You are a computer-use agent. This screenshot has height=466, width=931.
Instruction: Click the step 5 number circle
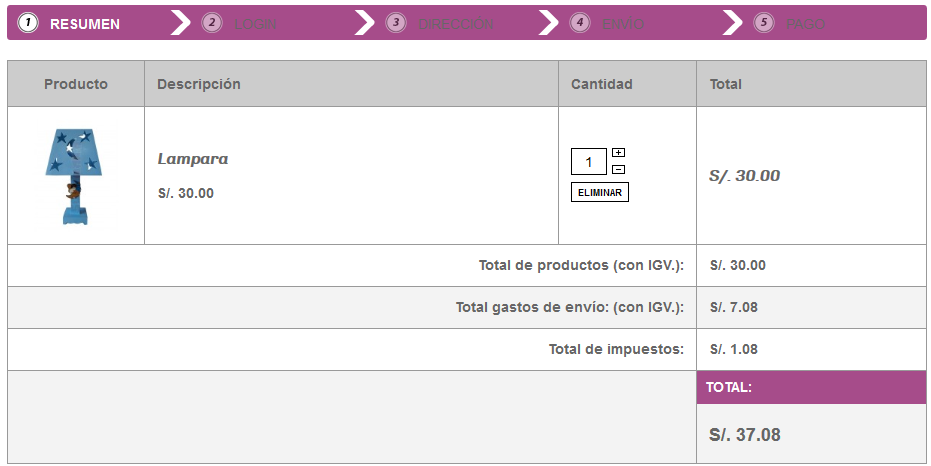764,23
